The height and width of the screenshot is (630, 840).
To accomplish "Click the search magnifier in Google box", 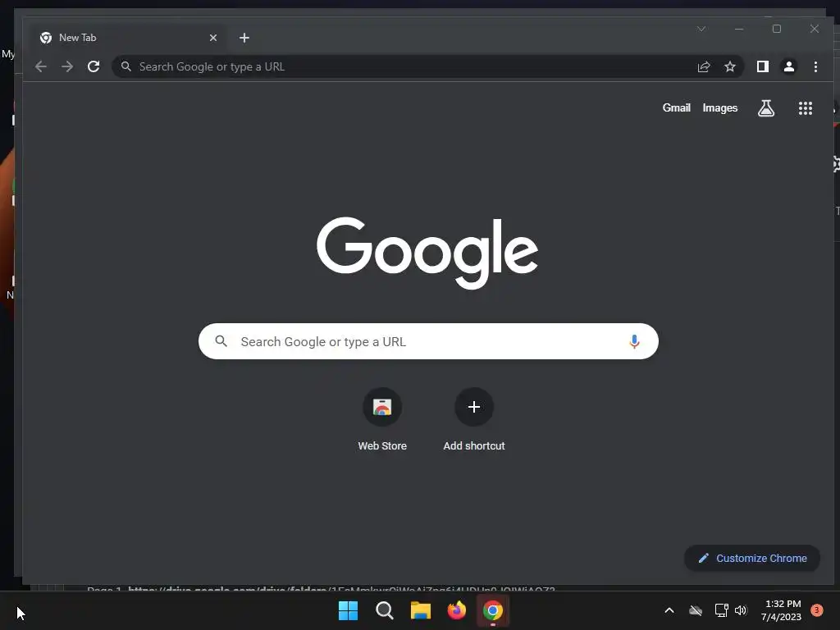I will (221, 340).
